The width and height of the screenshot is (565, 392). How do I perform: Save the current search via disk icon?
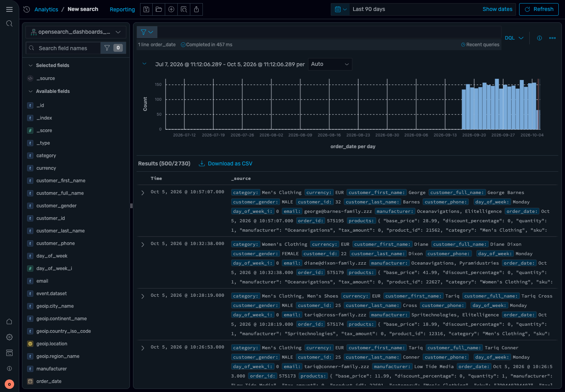[x=146, y=9]
